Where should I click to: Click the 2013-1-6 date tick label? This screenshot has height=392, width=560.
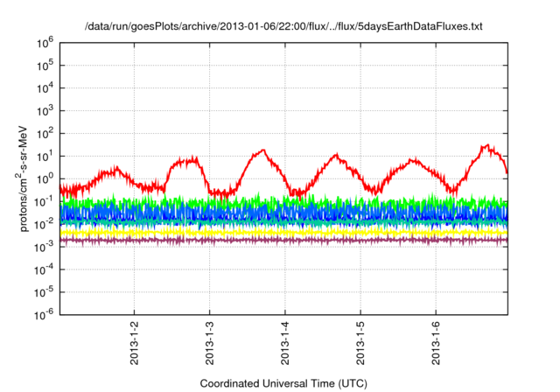coord(436,343)
